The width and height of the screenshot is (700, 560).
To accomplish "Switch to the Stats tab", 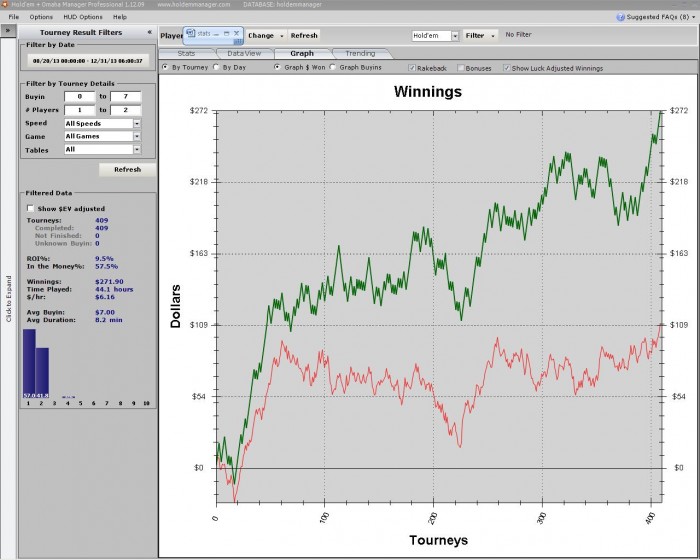I will 187,54.
